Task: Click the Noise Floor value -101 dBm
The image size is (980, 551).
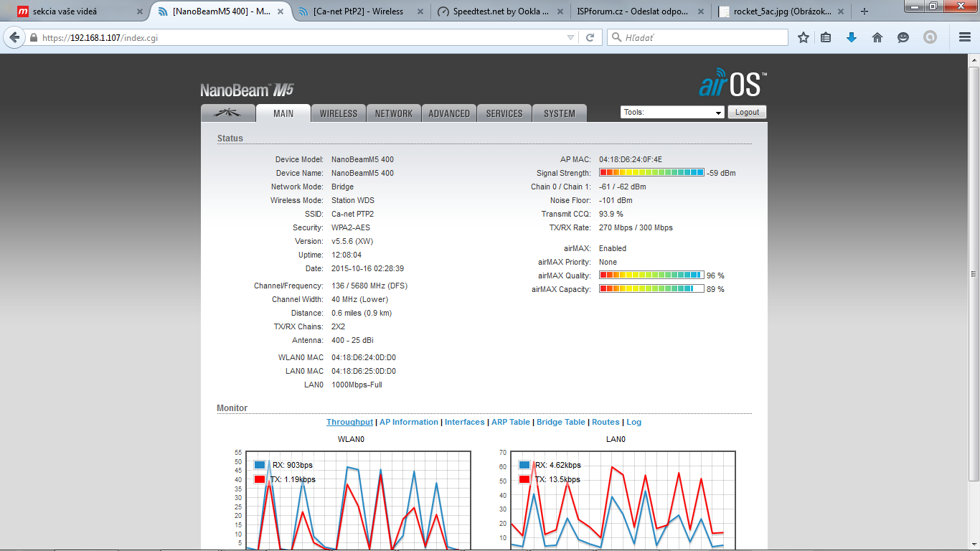Action: [616, 200]
